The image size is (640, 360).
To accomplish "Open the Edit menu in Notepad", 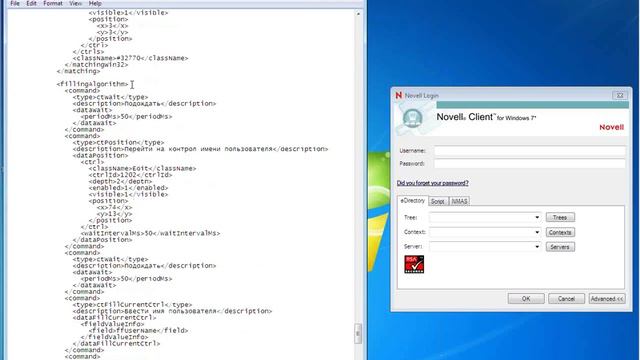I will click(x=31, y=3).
